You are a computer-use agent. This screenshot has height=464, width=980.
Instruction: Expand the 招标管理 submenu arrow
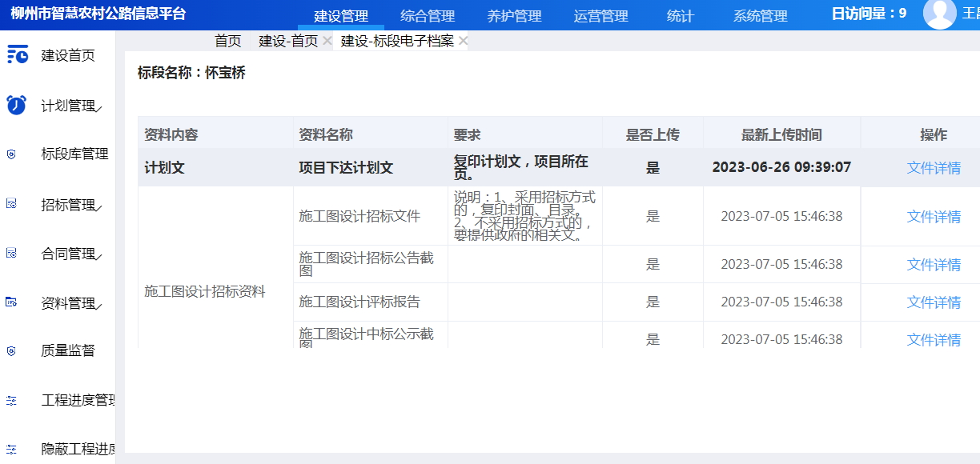(x=98, y=207)
